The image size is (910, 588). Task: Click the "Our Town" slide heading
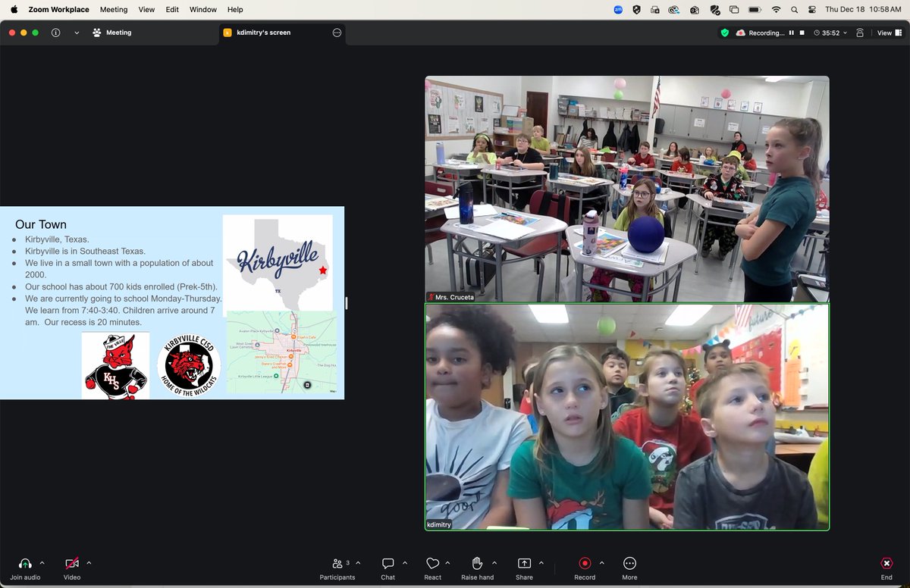tap(41, 224)
